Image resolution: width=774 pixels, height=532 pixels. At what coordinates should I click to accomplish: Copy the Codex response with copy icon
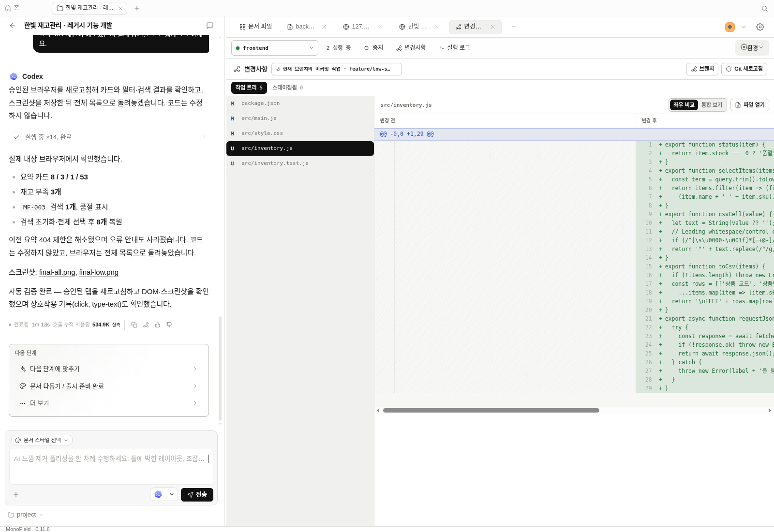coord(134,325)
